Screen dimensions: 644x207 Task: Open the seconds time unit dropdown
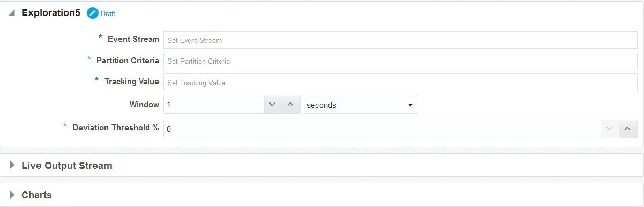click(x=361, y=105)
